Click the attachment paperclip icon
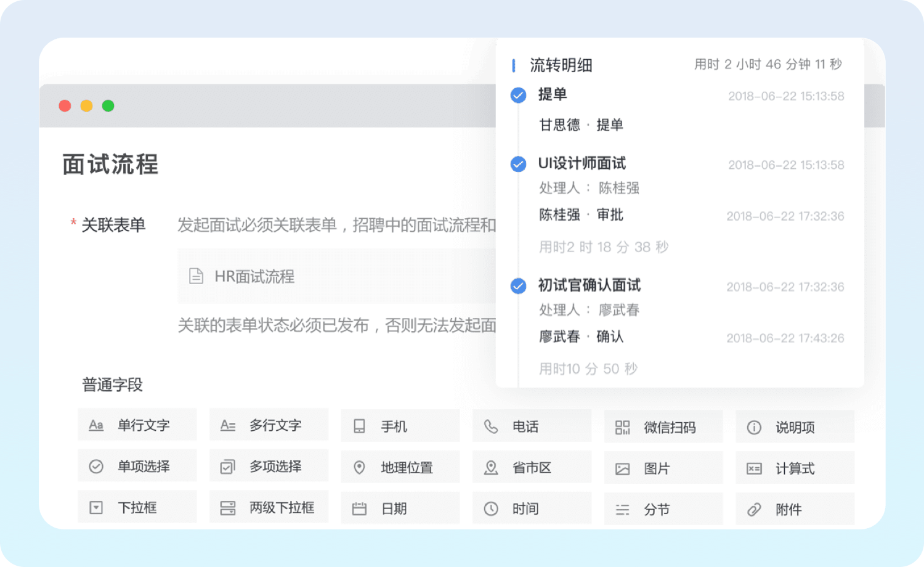This screenshot has height=567, width=924. pos(754,510)
